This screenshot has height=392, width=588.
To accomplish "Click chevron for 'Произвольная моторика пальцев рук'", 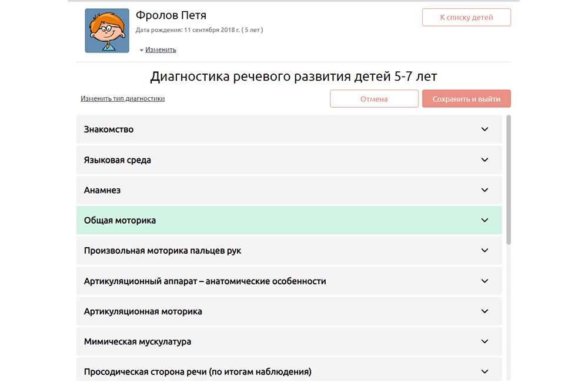I will (x=485, y=251).
